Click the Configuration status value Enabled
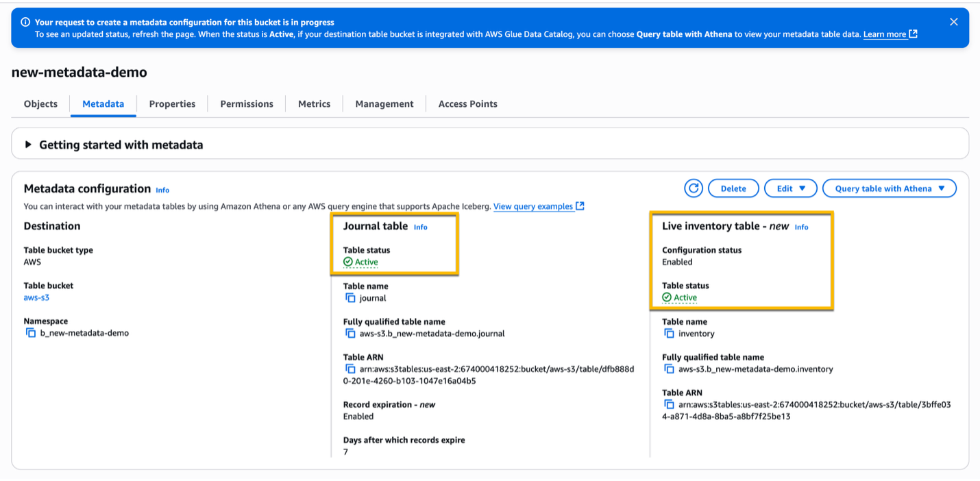 [677, 262]
